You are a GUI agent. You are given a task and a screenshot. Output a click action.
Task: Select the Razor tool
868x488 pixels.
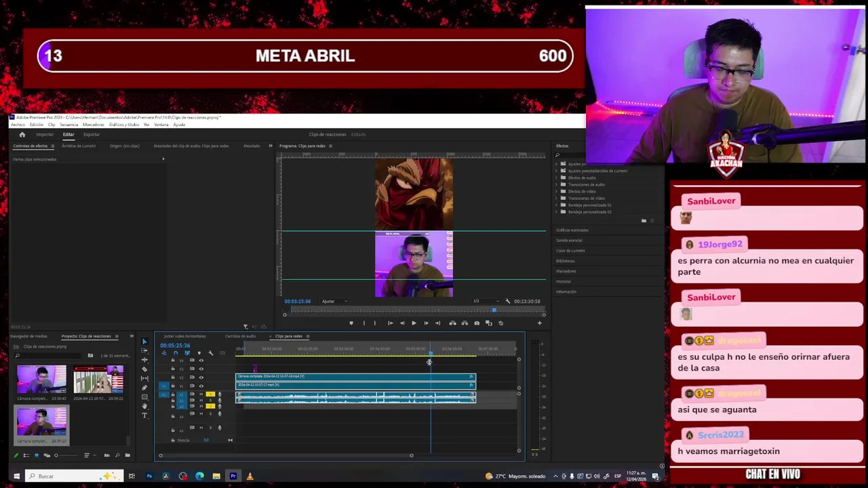click(x=144, y=369)
